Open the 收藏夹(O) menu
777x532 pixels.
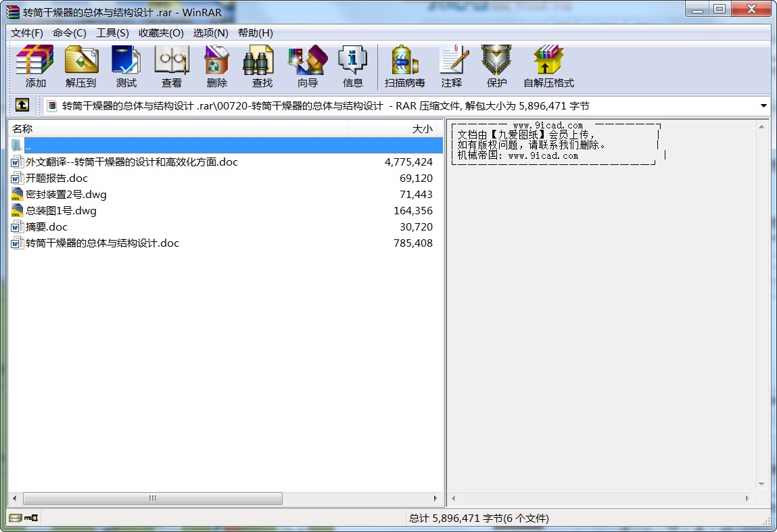point(161,32)
